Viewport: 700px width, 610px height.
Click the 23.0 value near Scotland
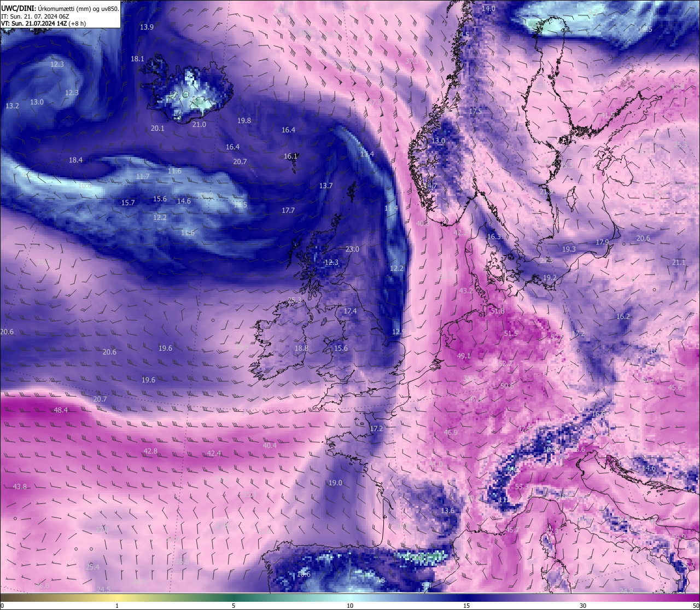point(352,249)
